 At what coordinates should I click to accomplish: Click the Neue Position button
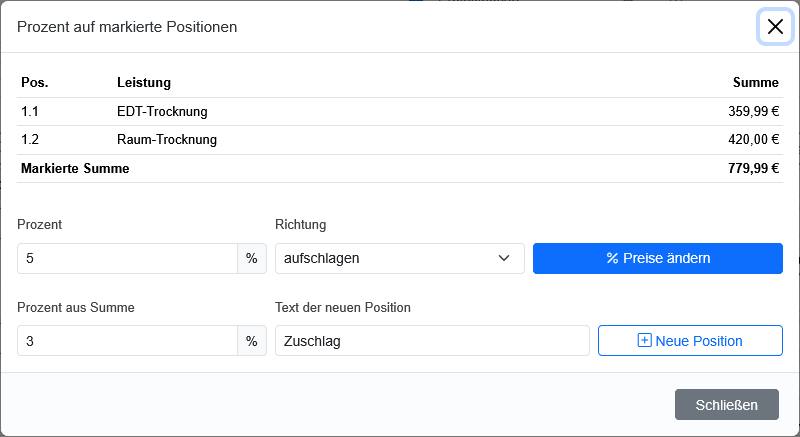690,341
